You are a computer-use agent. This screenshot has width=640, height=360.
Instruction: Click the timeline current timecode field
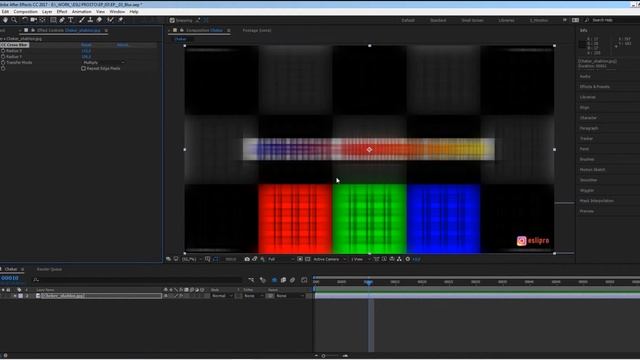click(x=10, y=278)
